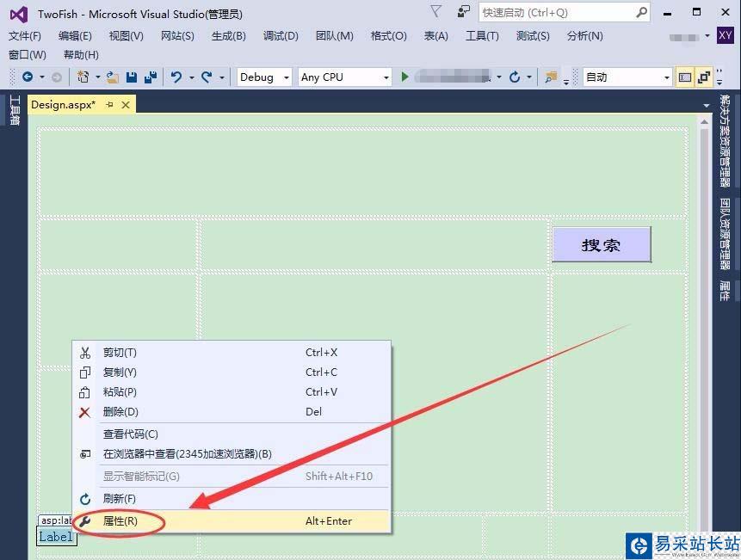Click the Save floppy disk icon
741x560 pixels.
[132, 77]
